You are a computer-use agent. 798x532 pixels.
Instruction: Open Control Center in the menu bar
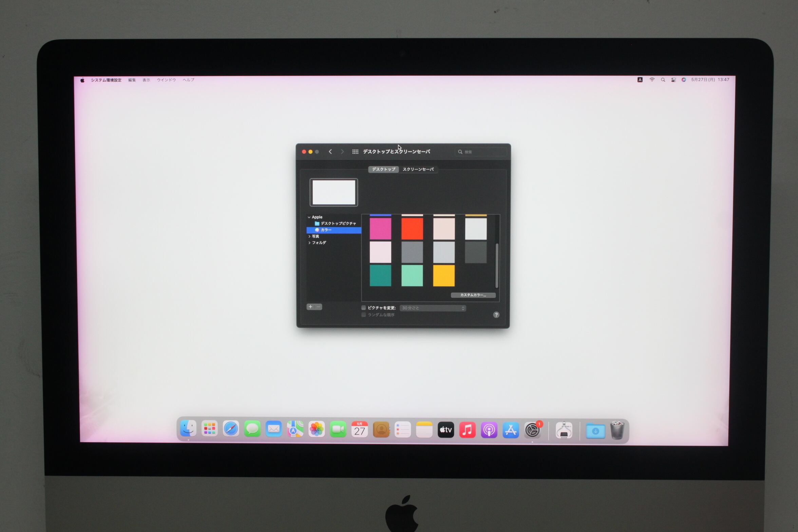click(x=673, y=80)
